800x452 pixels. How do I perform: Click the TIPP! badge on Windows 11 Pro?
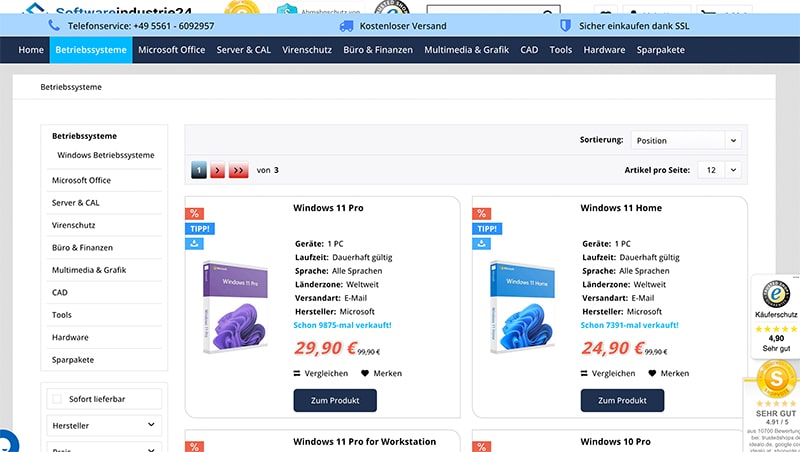click(199, 229)
